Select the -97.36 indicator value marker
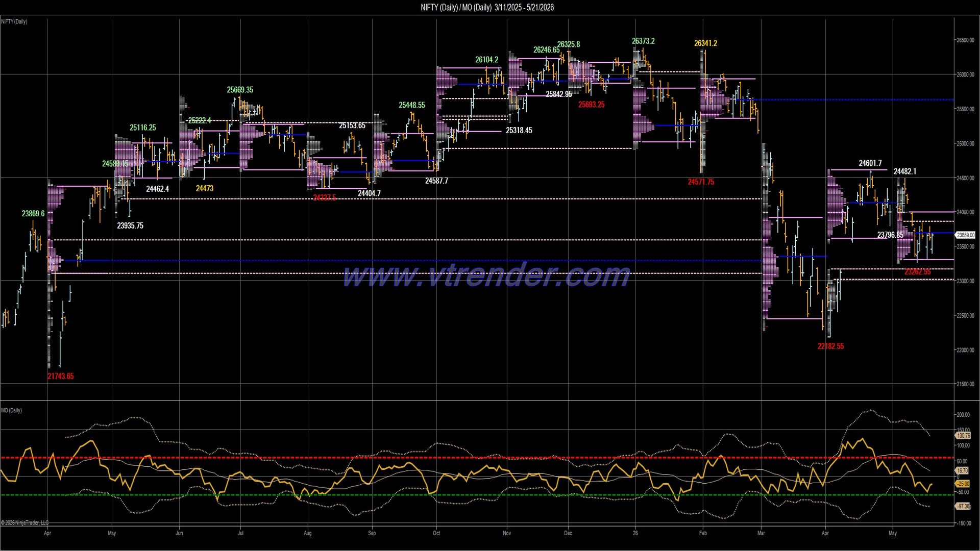The image size is (980, 551). click(963, 506)
